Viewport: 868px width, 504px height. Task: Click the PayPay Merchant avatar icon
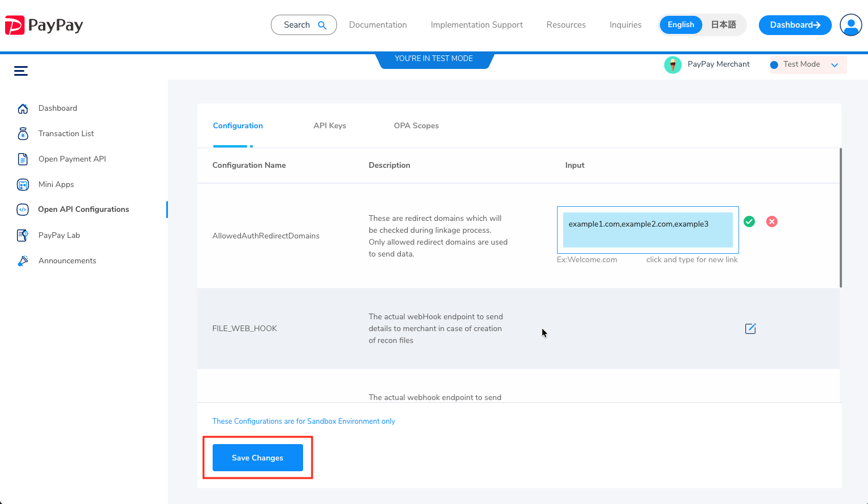point(672,65)
